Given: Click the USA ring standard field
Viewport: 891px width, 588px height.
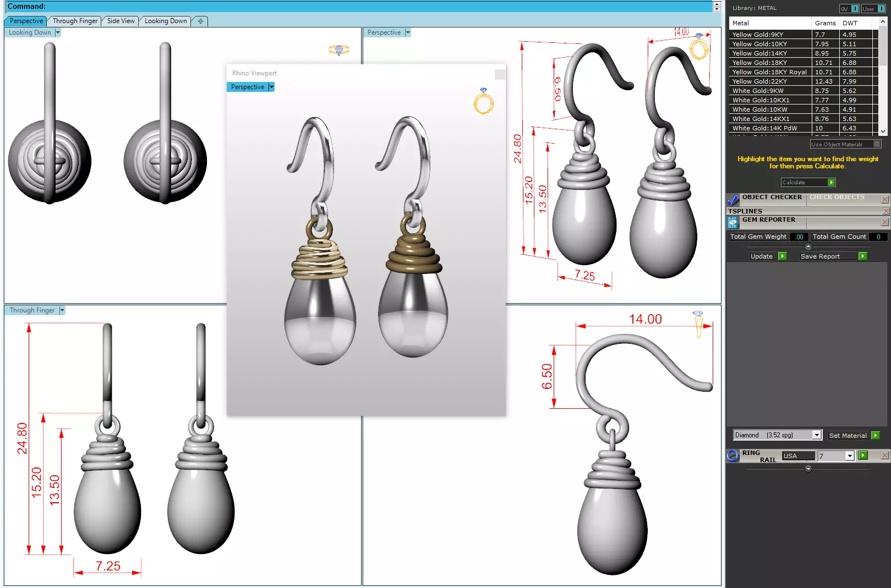Looking at the screenshot, I should [798, 456].
